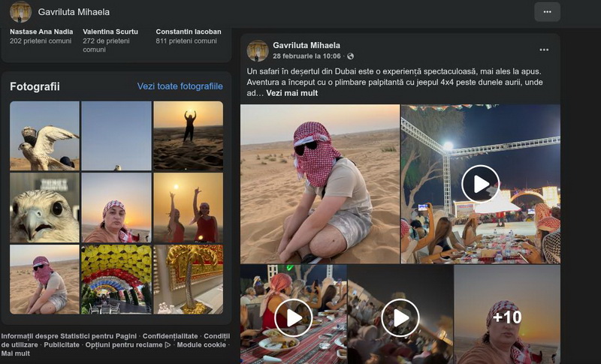Click the 272 de prieteni comuni text
The width and height of the screenshot is (601, 364).
click(106, 45)
